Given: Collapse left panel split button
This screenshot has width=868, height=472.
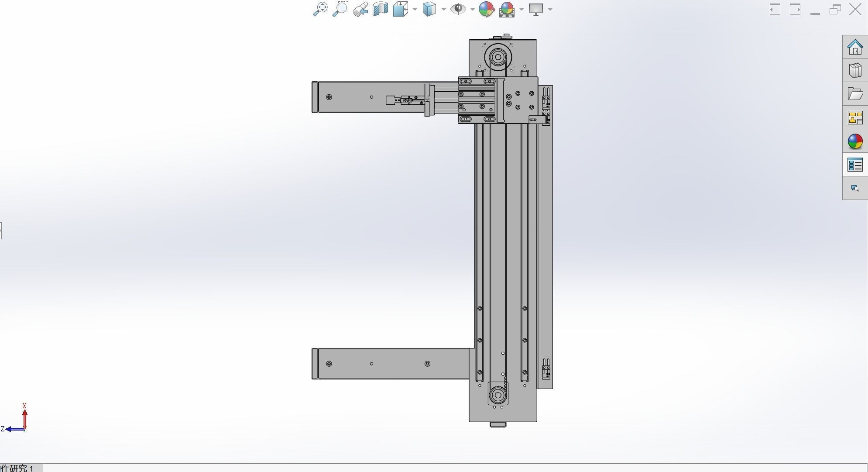Looking at the screenshot, I should pyautogui.click(x=1, y=231).
